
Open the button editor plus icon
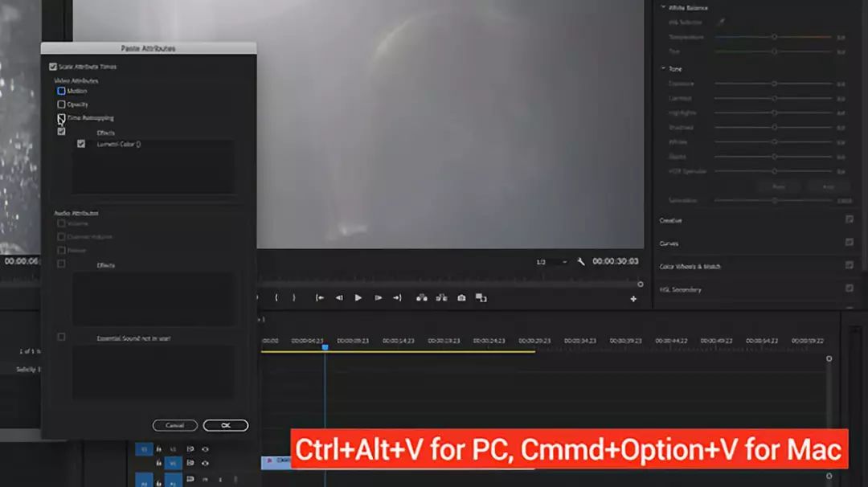(x=633, y=299)
